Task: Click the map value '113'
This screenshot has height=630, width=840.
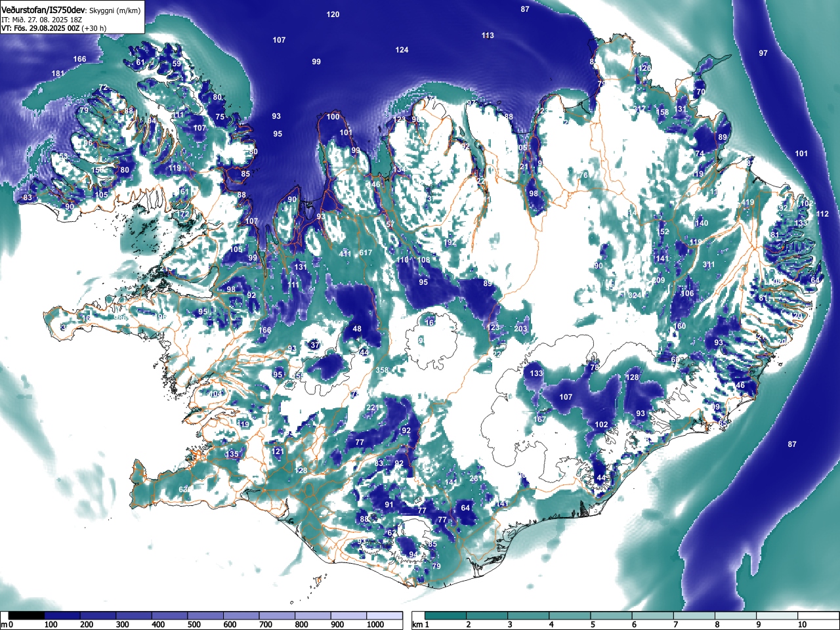Action: (488, 35)
